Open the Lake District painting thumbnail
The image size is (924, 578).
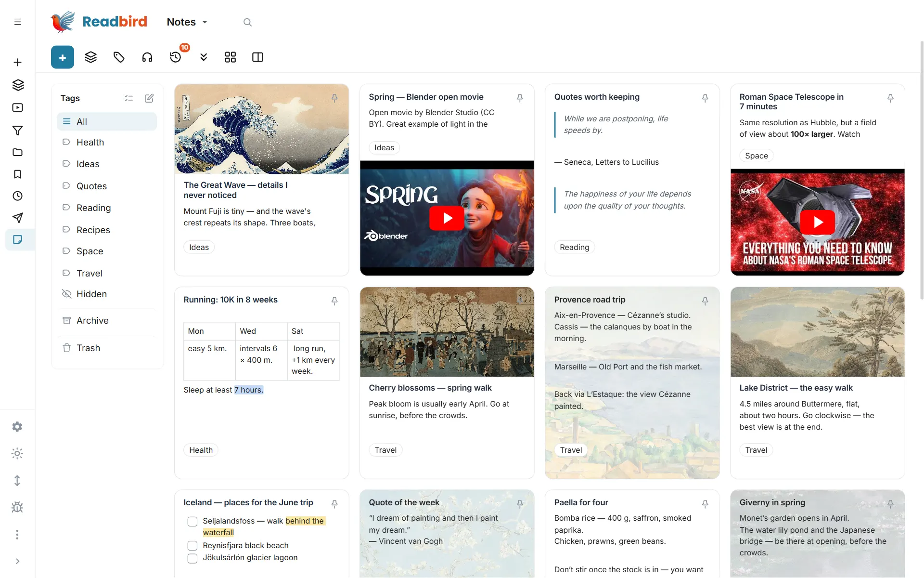click(818, 332)
